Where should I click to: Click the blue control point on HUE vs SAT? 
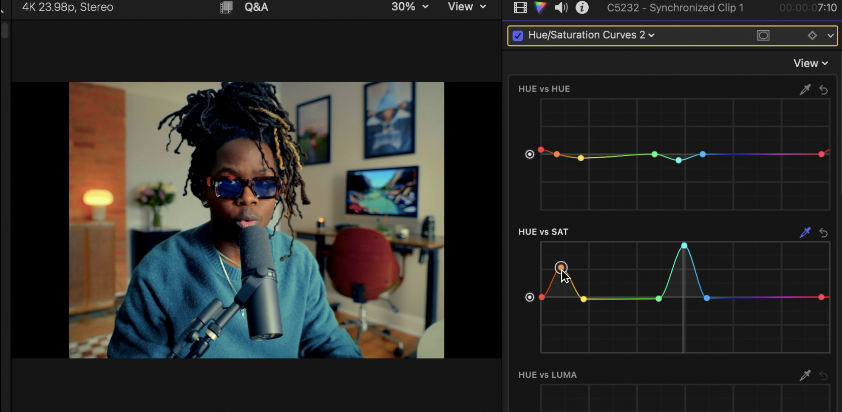pyautogui.click(x=707, y=298)
